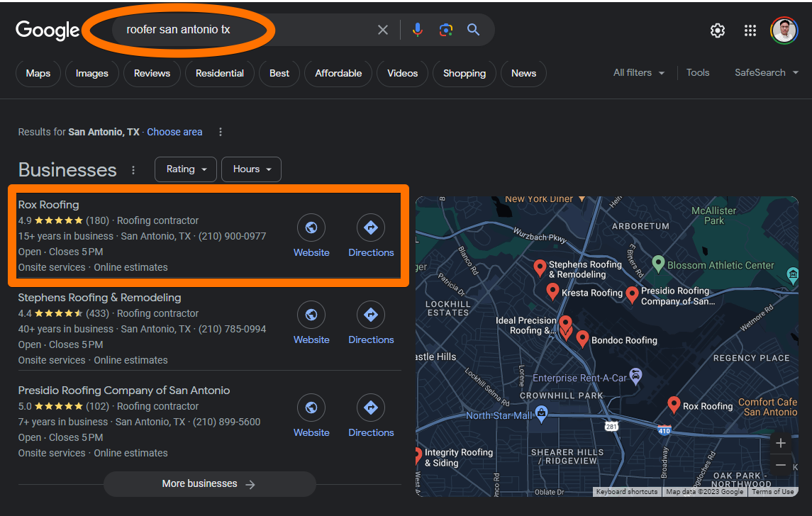
Task: Click the Rox Roofing map pin
Action: [674, 404]
